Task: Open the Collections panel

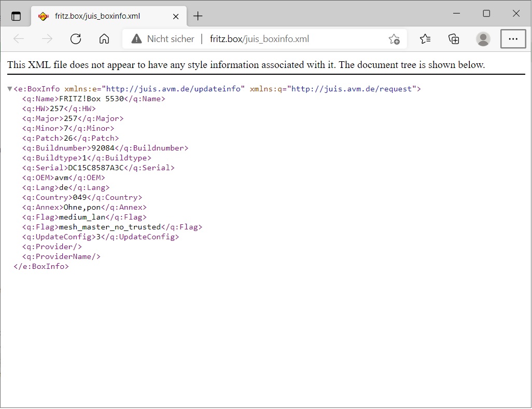Action: (454, 39)
